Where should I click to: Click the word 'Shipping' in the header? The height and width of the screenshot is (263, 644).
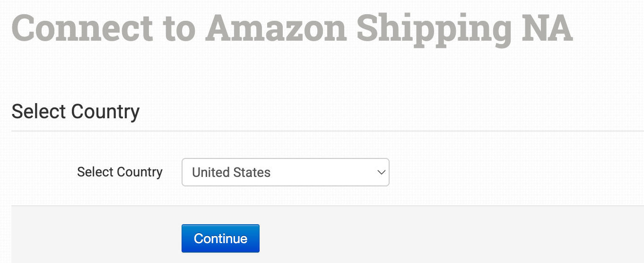click(x=434, y=29)
